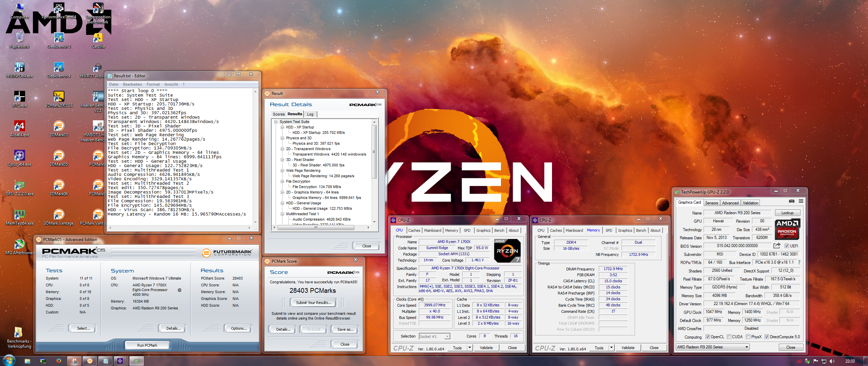Open MSI Afterburner desktop icon
Image resolution: width=868 pixels, height=366 pixels.
pos(19,247)
